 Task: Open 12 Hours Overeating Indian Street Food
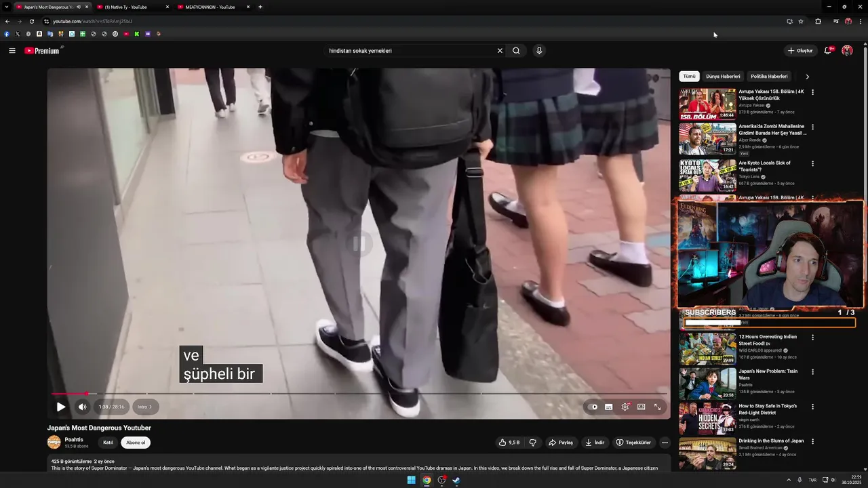click(x=768, y=340)
